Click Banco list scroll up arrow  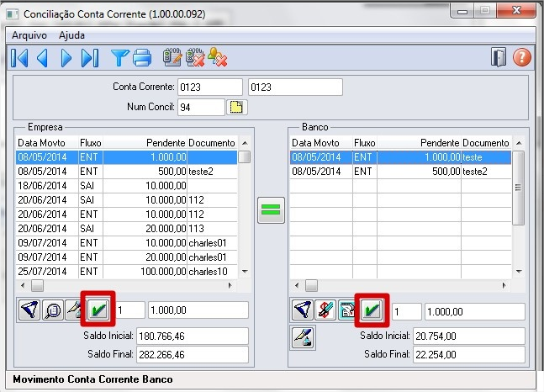point(519,143)
